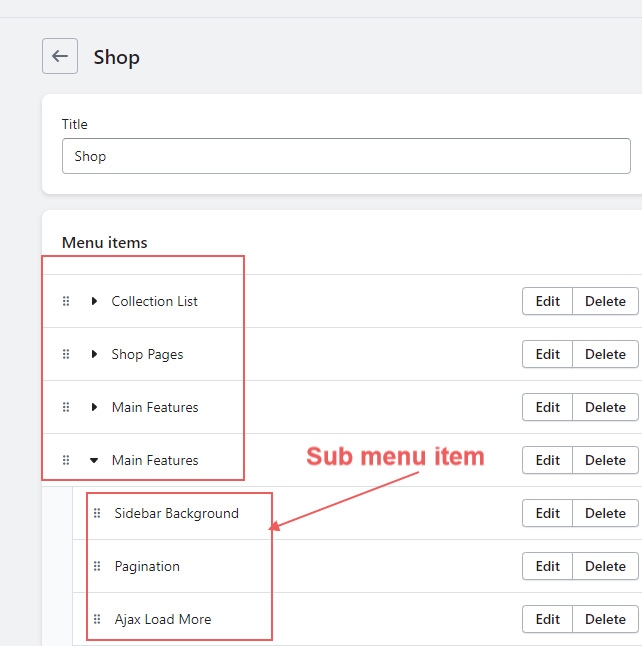Expand the Shop Pages menu item
Screen dimensions: 642x646
94,354
